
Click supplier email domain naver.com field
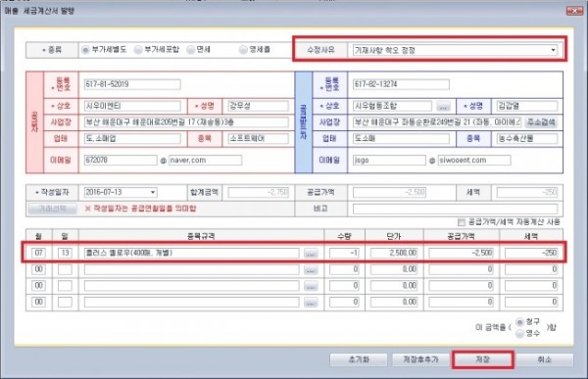pos(205,160)
